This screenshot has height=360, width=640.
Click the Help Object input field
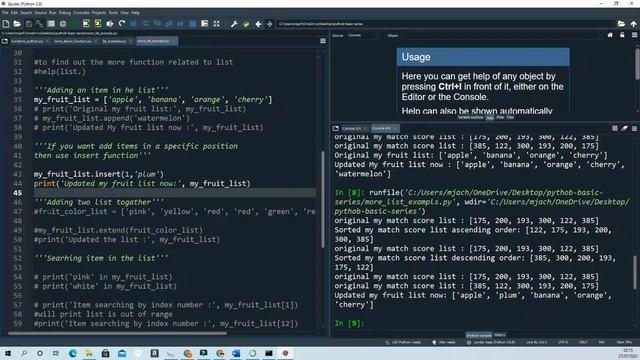click(501, 36)
